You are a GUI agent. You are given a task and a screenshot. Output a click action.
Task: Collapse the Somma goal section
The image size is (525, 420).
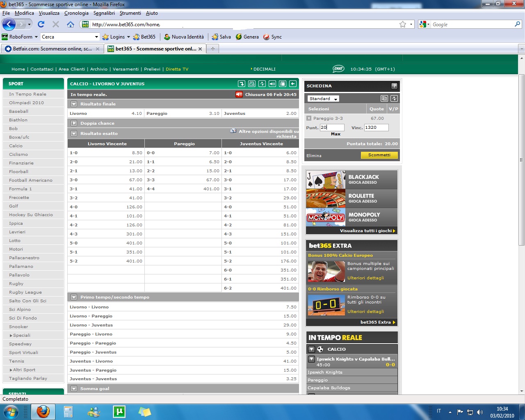tap(74, 388)
